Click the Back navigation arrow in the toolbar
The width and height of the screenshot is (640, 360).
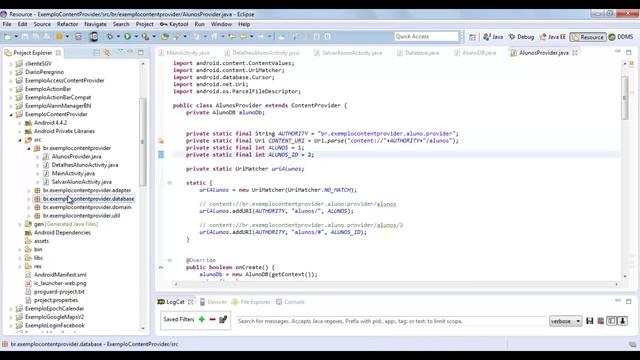click(x=244, y=37)
